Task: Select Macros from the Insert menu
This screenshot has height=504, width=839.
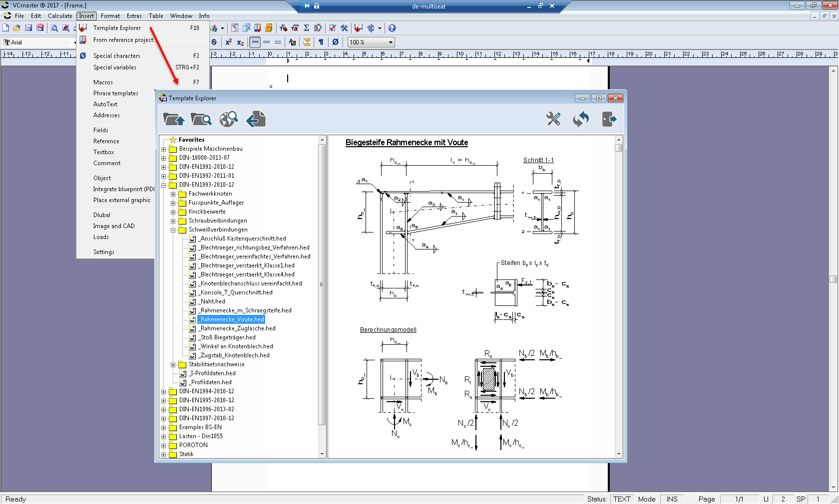Action: (x=103, y=82)
